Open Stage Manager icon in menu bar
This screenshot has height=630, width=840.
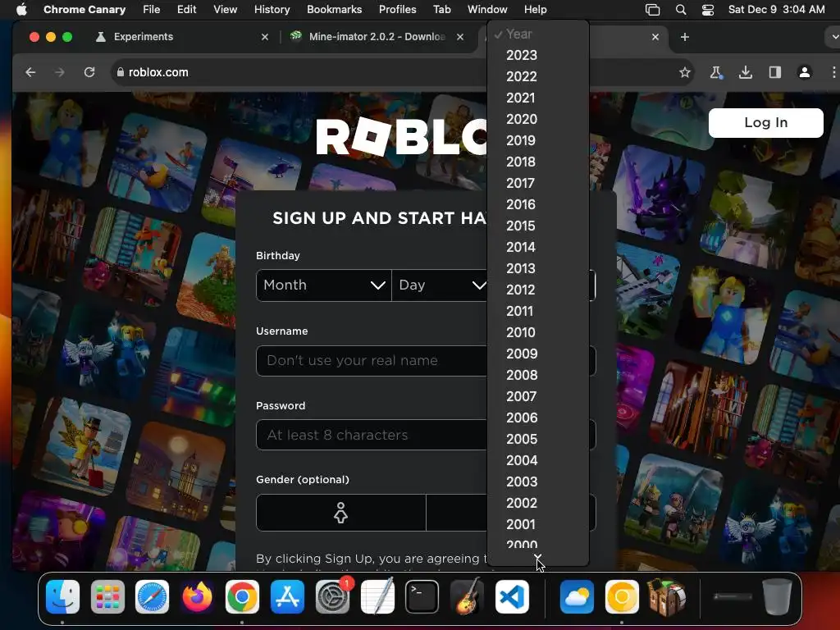pyautogui.click(x=652, y=10)
